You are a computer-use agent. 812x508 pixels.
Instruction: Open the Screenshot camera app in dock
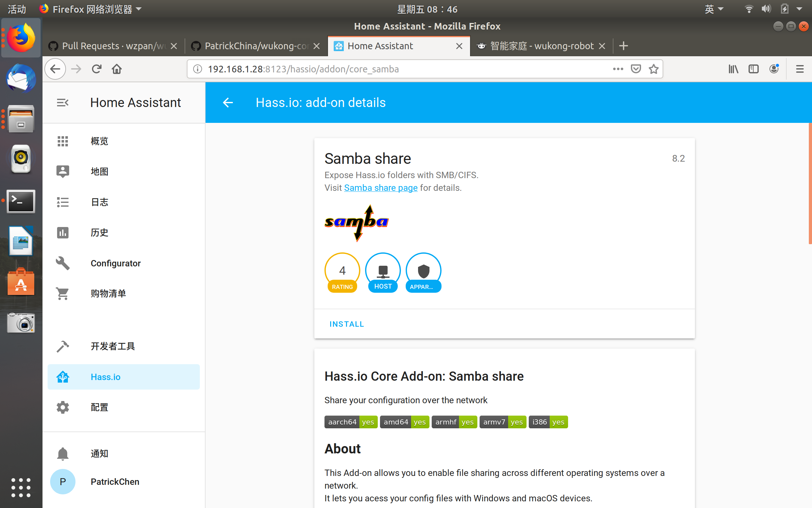[21, 323]
